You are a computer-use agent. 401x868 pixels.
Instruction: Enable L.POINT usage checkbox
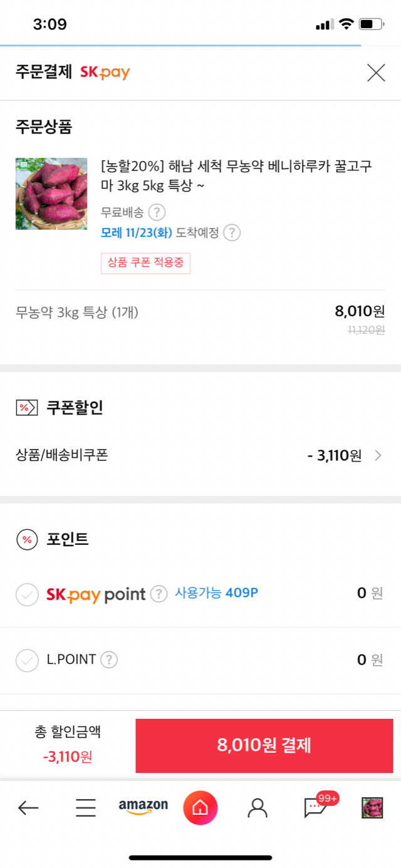27,660
